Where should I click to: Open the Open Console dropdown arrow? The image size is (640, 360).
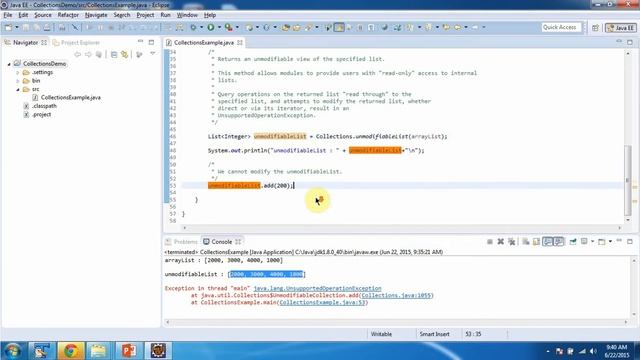610,242
